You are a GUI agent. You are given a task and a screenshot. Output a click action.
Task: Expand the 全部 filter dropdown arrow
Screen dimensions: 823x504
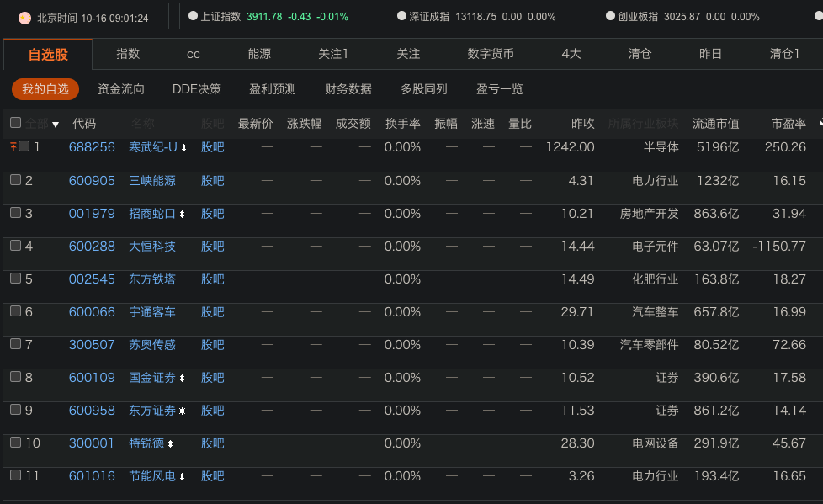coord(56,125)
